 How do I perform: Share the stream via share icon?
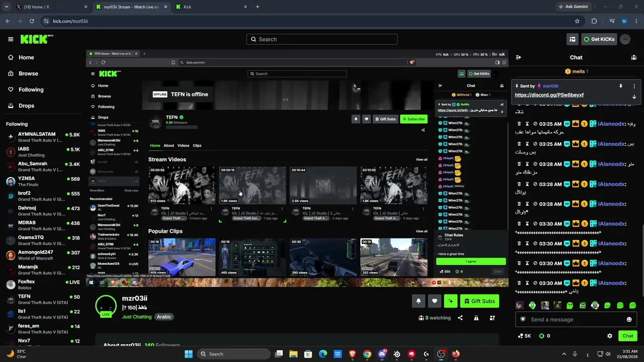click(x=460, y=318)
